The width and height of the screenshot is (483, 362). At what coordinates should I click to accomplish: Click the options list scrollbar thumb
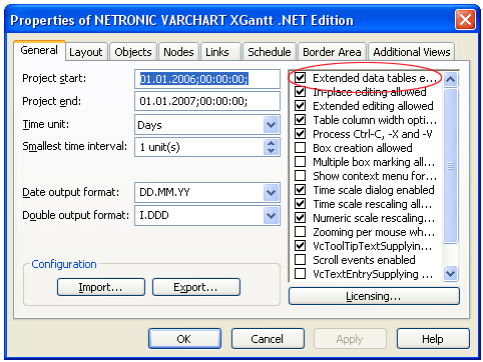click(x=450, y=166)
